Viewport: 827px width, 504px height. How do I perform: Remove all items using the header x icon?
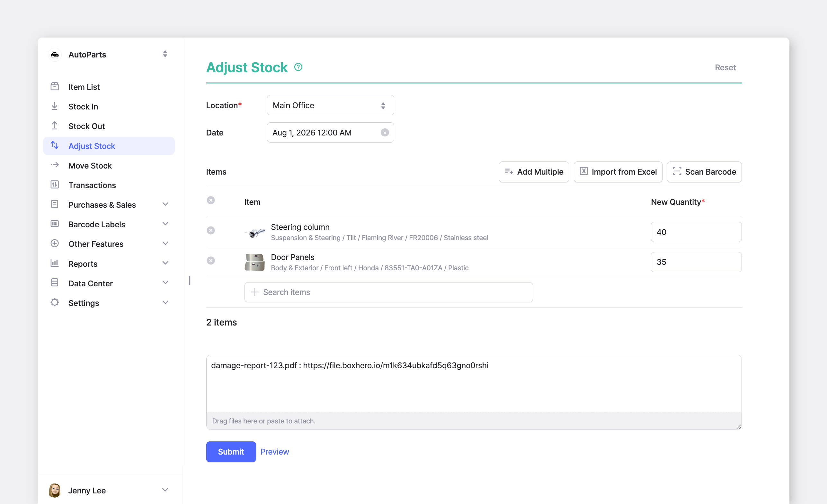pos(211,200)
